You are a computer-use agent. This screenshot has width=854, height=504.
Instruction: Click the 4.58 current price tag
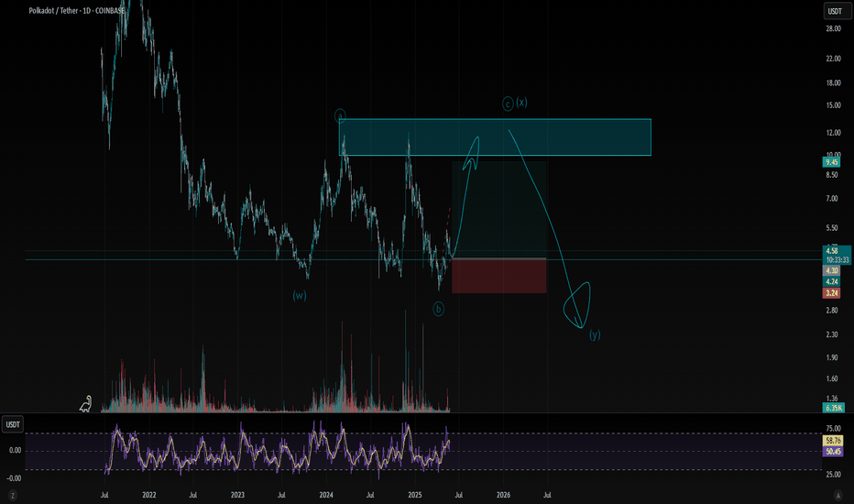(x=832, y=251)
